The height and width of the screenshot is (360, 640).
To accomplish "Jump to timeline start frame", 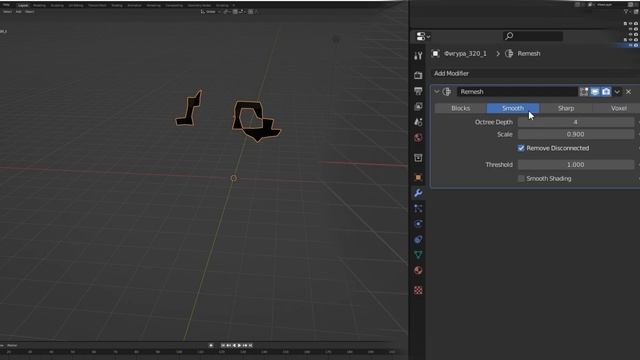I will [x=223, y=346].
